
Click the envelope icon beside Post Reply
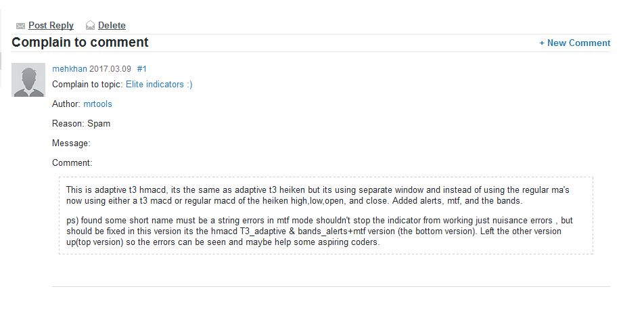point(20,26)
